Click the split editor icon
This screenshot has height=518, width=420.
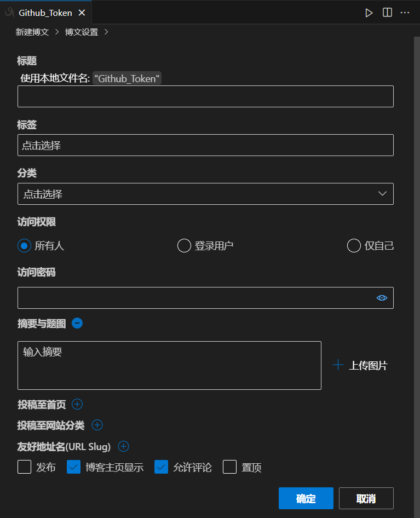pyautogui.click(x=387, y=13)
